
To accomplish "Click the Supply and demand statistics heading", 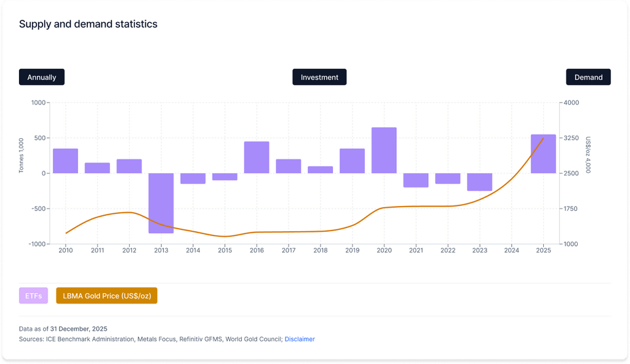I will tap(88, 24).
